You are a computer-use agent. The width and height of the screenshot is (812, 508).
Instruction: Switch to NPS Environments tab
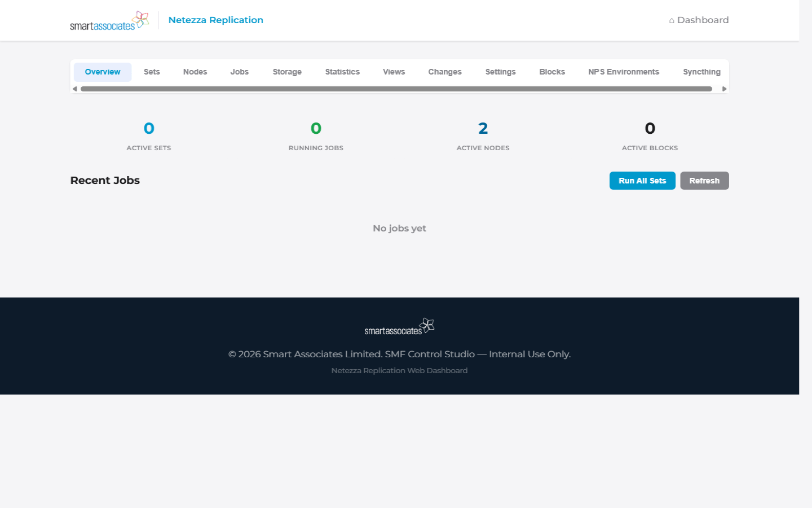coord(624,72)
